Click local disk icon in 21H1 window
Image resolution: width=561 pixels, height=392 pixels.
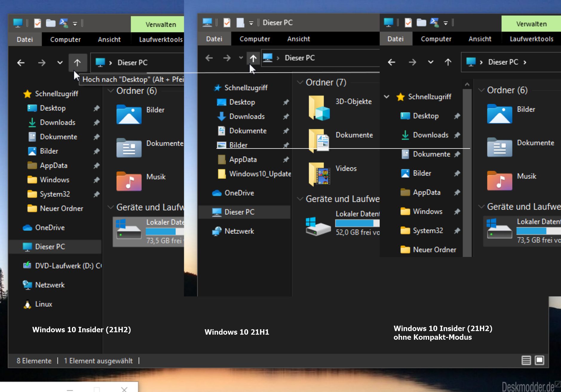tap(318, 226)
